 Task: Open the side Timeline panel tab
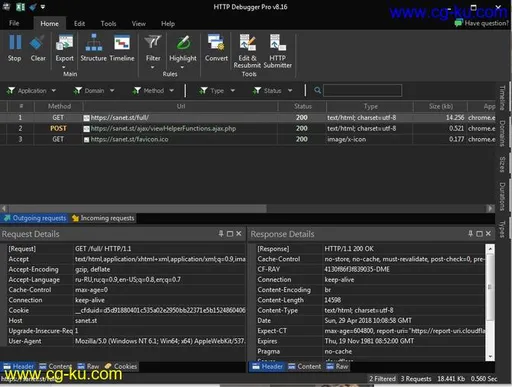pyautogui.click(x=502, y=97)
